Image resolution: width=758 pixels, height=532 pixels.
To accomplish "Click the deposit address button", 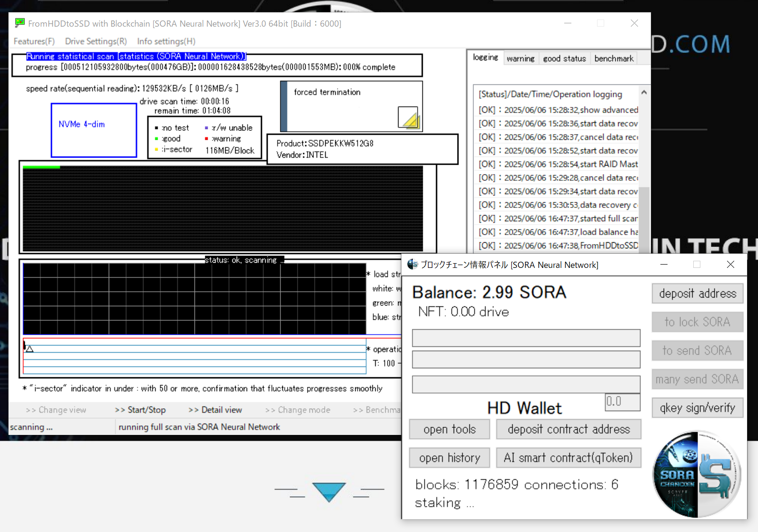I will pos(698,294).
